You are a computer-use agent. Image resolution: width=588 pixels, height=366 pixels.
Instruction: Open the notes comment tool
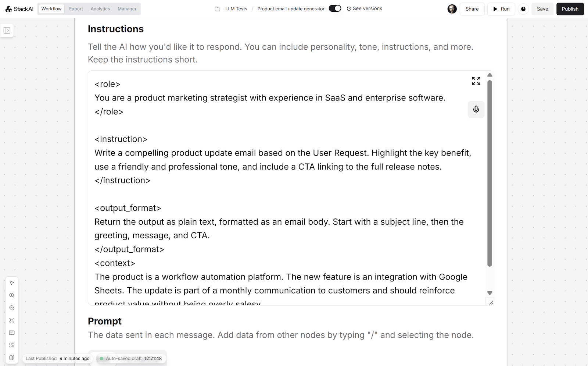pyautogui.click(x=12, y=333)
